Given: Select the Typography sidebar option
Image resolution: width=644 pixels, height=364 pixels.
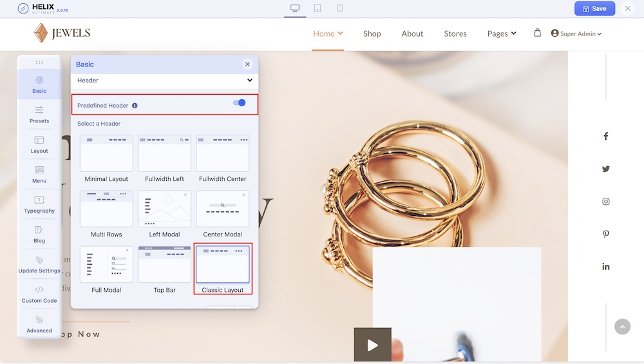Looking at the screenshot, I should tap(39, 204).
